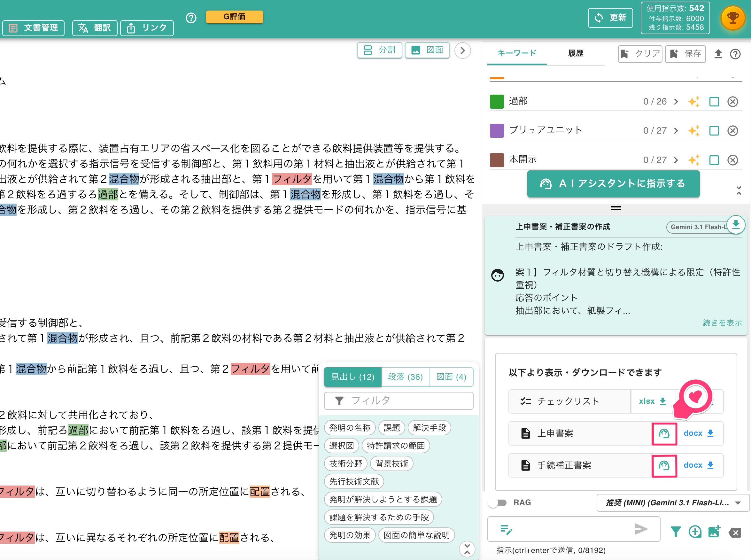Collapse the keyword panel with double chevron
Viewport: 751px width, 560px height.
[739, 191]
